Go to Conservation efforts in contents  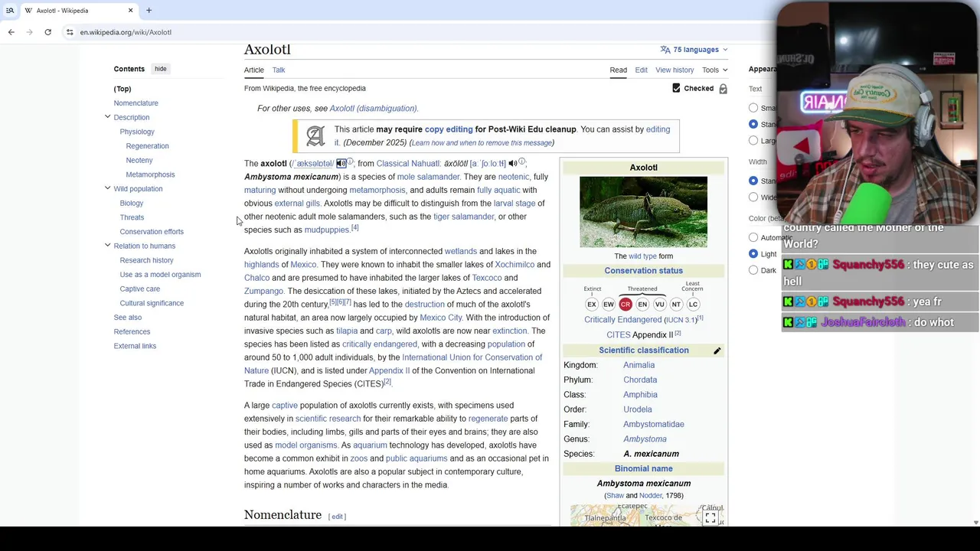[x=152, y=232]
